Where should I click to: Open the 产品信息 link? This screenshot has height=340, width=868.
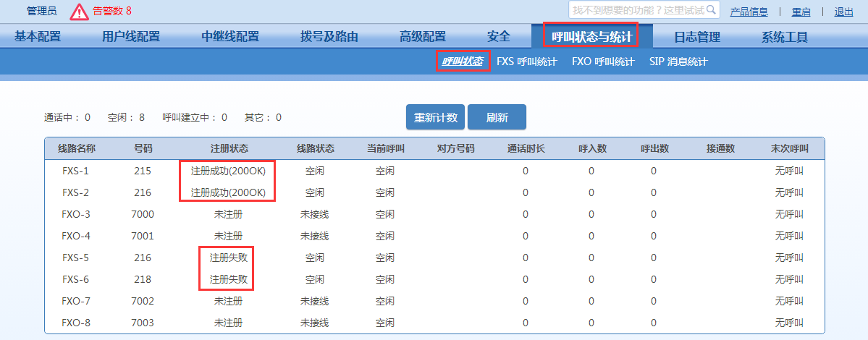(x=749, y=12)
